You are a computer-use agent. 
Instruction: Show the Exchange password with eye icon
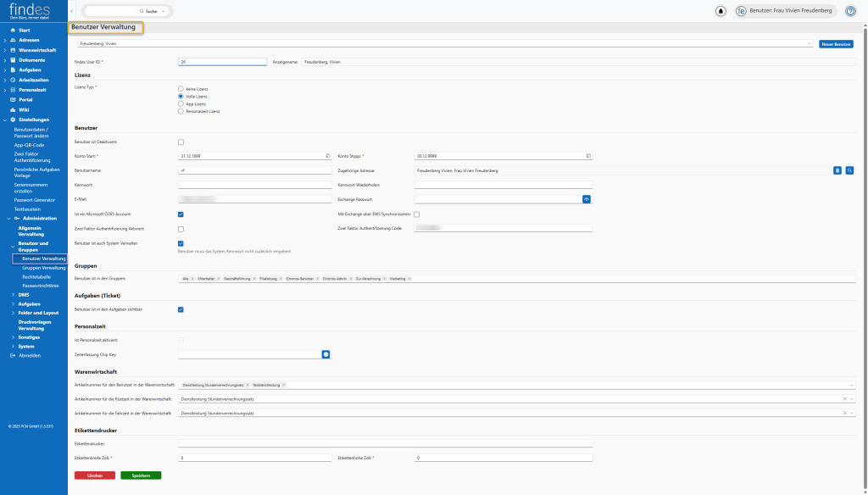click(x=586, y=198)
